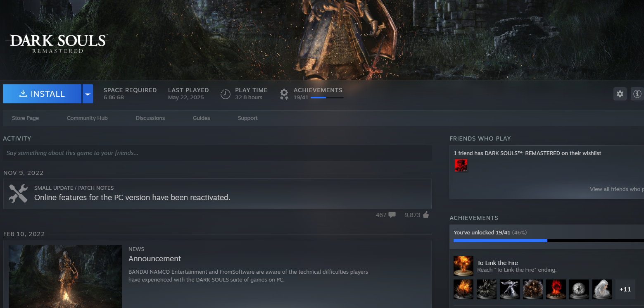This screenshot has width=644, height=308.
Task: Click the comments bubble icon beside 467
Action: click(x=392, y=215)
